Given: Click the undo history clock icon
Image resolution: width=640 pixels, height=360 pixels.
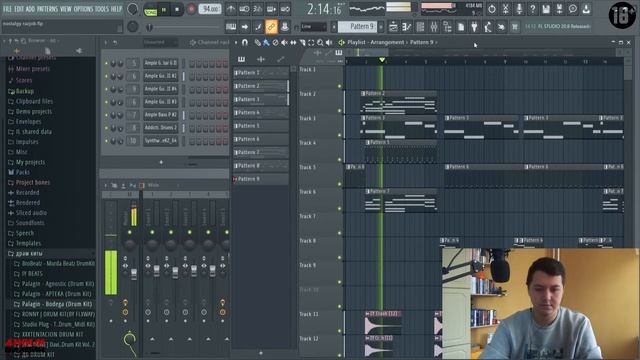Looking at the screenshot, I should coord(492,9).
